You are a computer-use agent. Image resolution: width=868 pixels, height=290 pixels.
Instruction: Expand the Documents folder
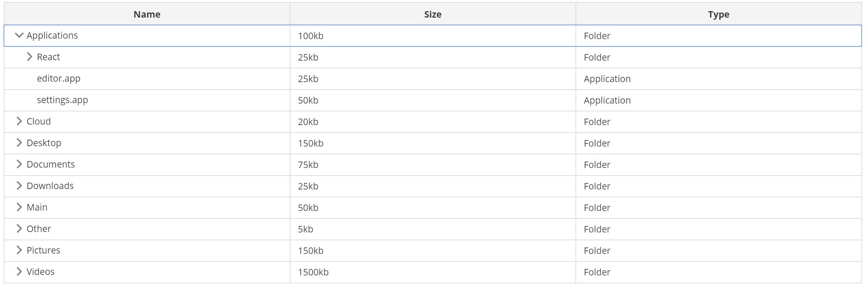point(19,164)
